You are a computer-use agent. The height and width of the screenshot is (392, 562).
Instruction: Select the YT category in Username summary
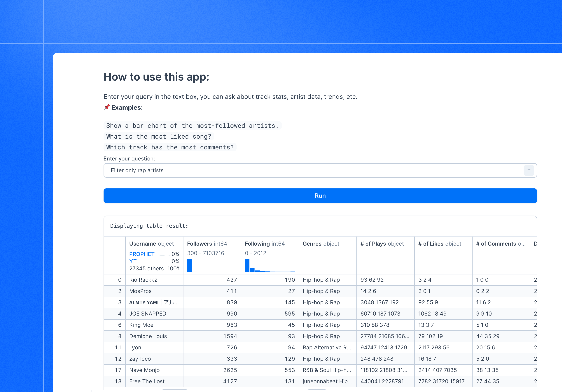point(133,261)
